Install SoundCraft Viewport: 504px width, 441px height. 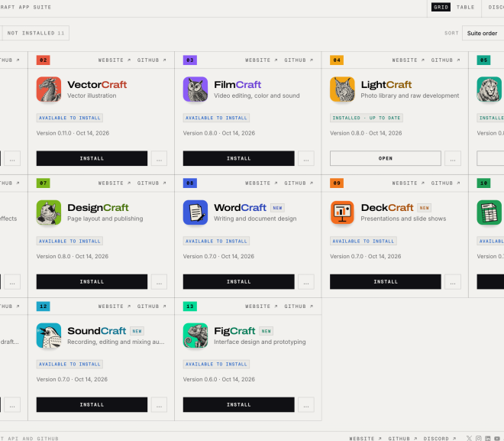(x=92, y=404)
